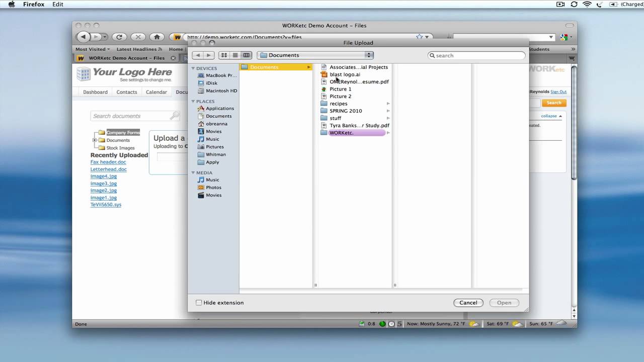Viewport: 644px width, 362px height.
Task: Select Movies under Media
Action: (209, 195)
